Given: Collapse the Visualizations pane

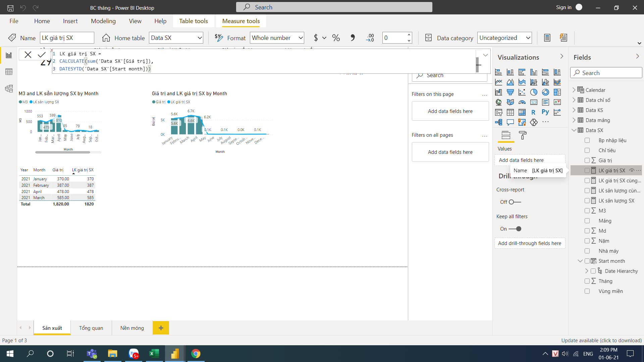Looking at the screenshot, I should click(562, 57).
